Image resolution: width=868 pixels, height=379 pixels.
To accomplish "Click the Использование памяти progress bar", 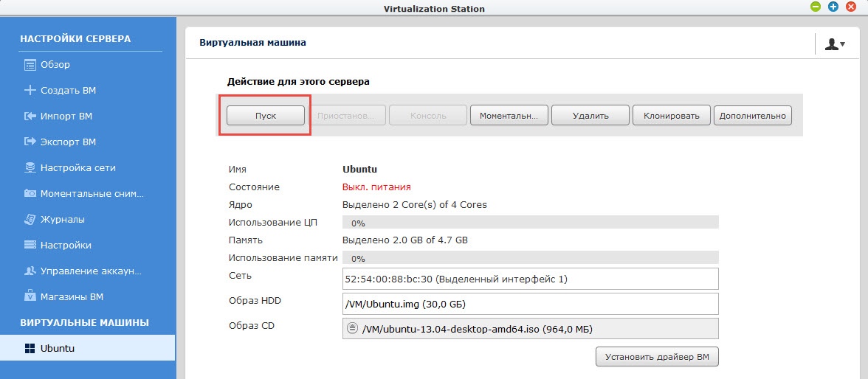I will pos(530,258).
